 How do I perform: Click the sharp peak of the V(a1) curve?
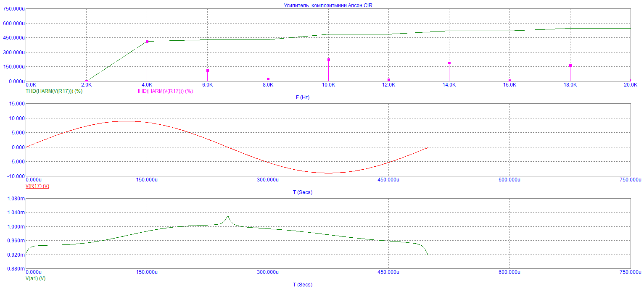228,216
